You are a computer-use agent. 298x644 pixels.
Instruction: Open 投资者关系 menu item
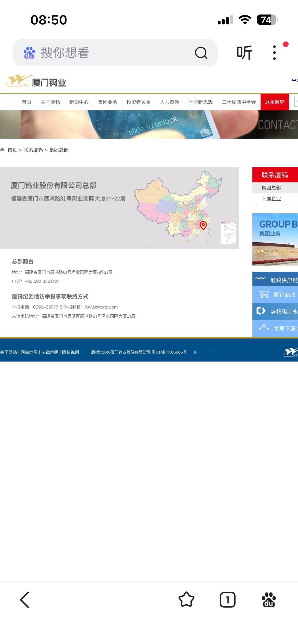click(x=139, y=102)
